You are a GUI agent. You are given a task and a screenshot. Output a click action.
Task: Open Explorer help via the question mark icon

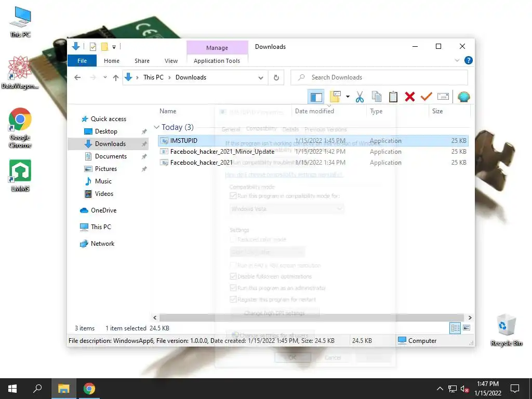(469, 60)
